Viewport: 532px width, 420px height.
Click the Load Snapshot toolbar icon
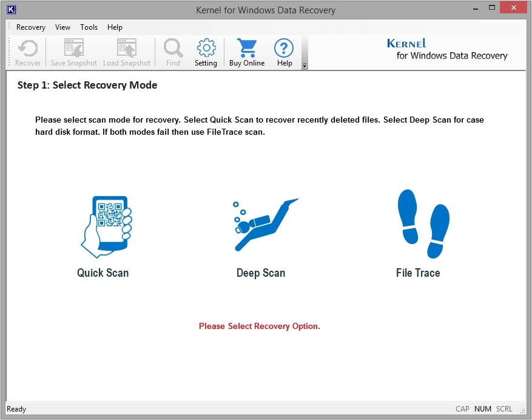tap(127, 48)
